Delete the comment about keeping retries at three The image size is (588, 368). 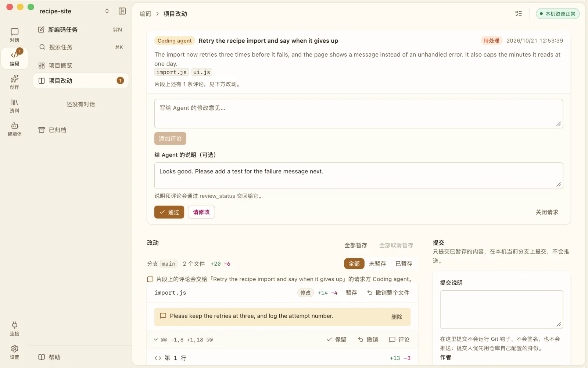pyautogui.click(x=397, y=317)
